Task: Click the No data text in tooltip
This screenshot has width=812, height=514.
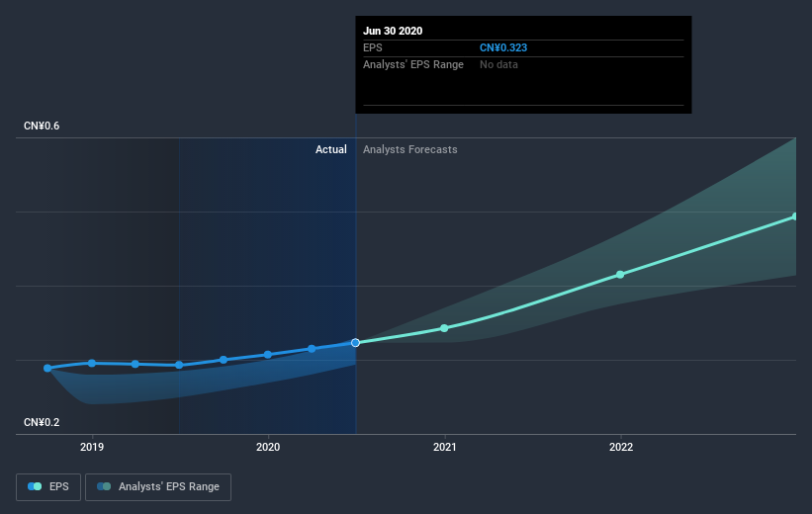Action: point(498,64)
